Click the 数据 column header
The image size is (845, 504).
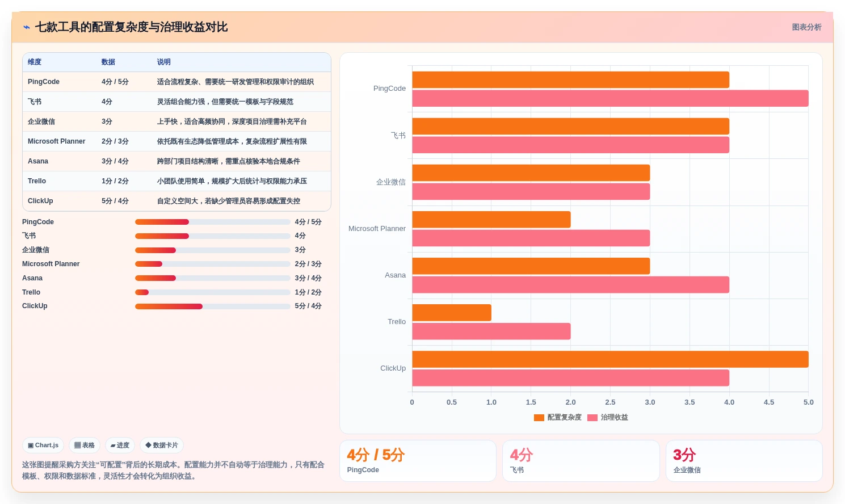(108, 62)
